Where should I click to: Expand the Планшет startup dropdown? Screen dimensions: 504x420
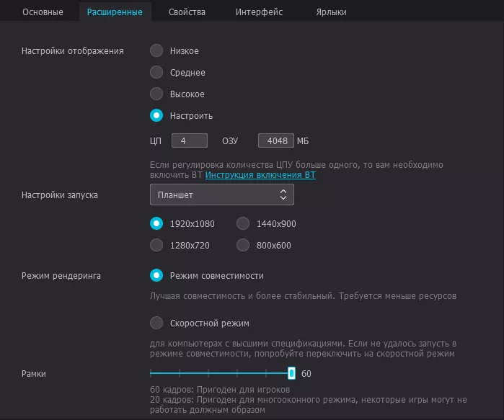[221, 195]
